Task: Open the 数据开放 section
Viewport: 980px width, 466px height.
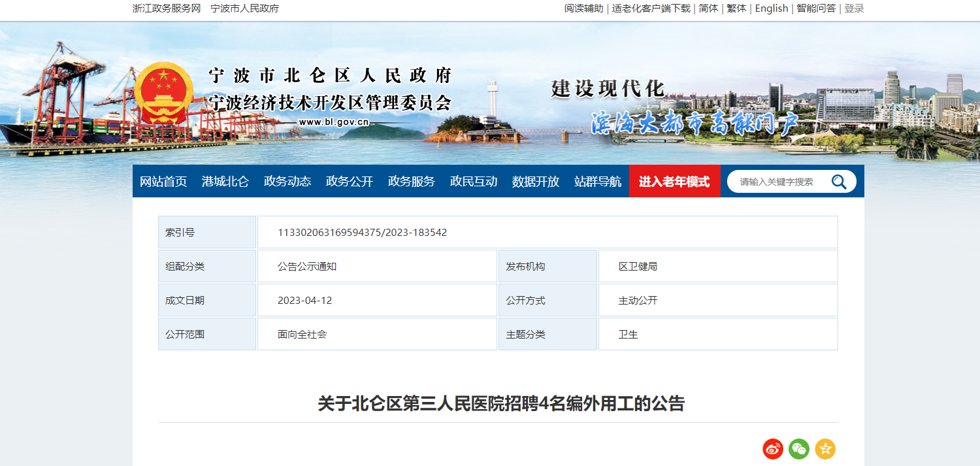Action: [536, 182]
